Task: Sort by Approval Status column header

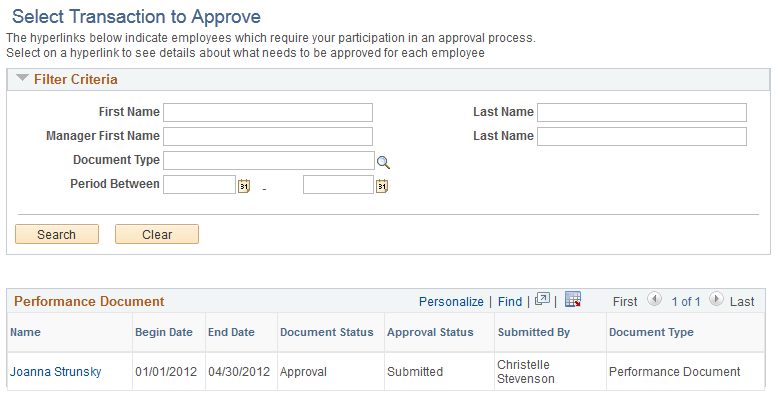Action: [430, 332]
